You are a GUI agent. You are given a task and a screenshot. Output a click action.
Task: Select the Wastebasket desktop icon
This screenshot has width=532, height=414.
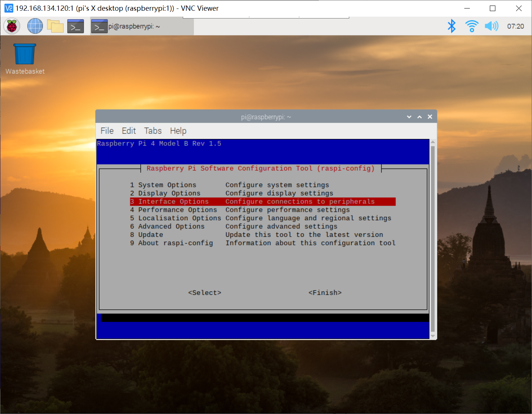[x=25, y=59]
